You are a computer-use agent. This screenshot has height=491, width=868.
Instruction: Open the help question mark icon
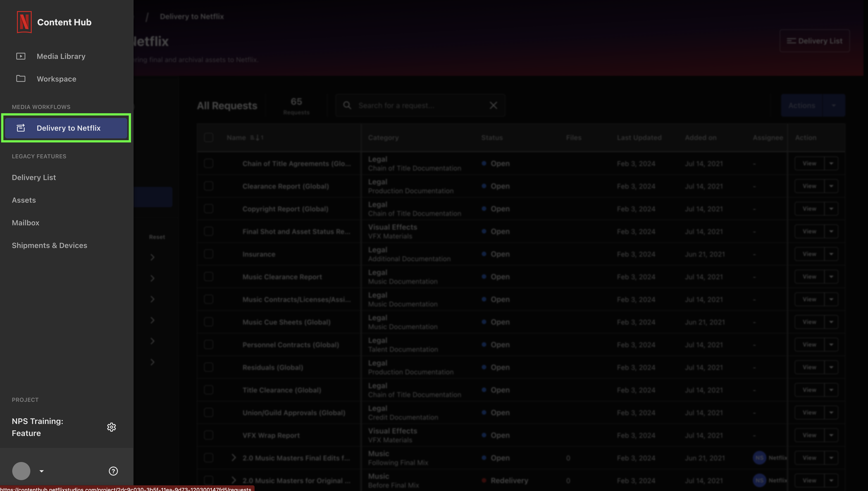[113, 471]
